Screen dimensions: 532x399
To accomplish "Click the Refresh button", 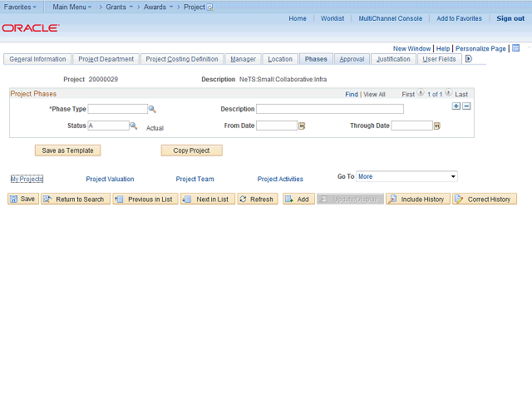I will pyautogui.click(x=258, y=199).
